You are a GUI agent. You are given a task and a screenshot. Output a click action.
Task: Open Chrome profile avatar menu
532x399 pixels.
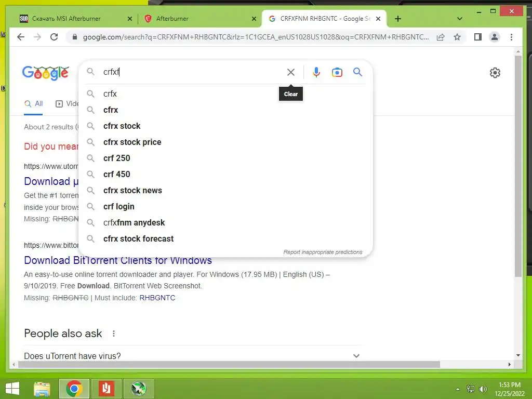pyautogui.click(x=495, y=37)
